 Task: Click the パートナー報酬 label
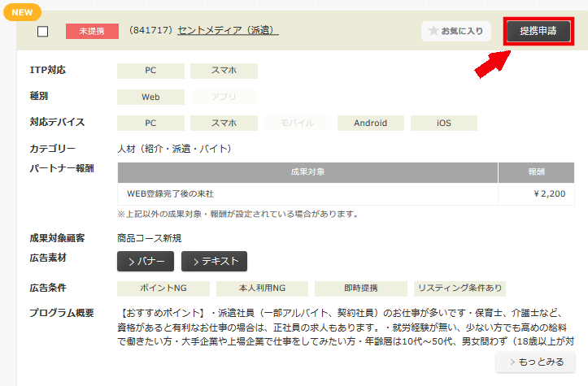pyautogui.click(x=62, y=169)
